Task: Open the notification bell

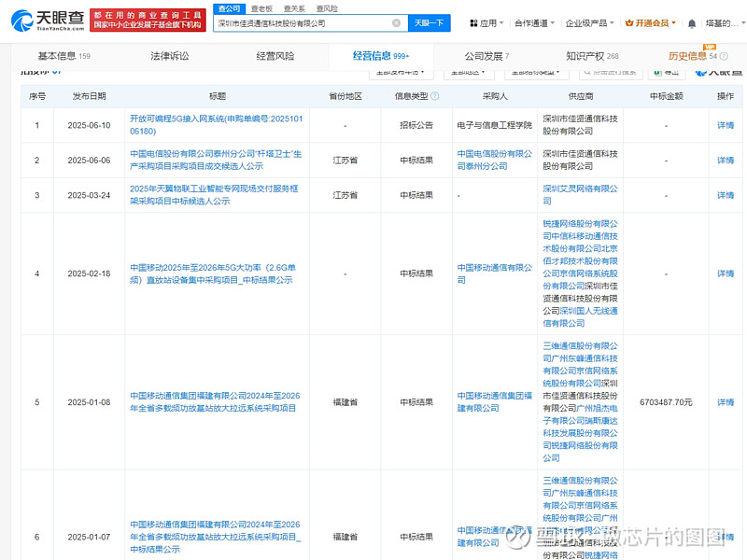Action: 692,23
